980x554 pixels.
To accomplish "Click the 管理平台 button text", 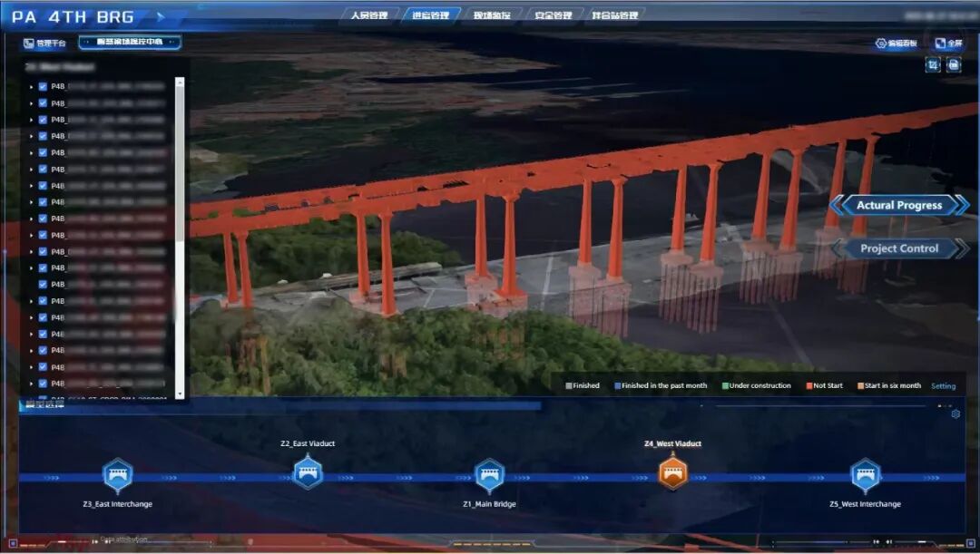I will 51,44.
